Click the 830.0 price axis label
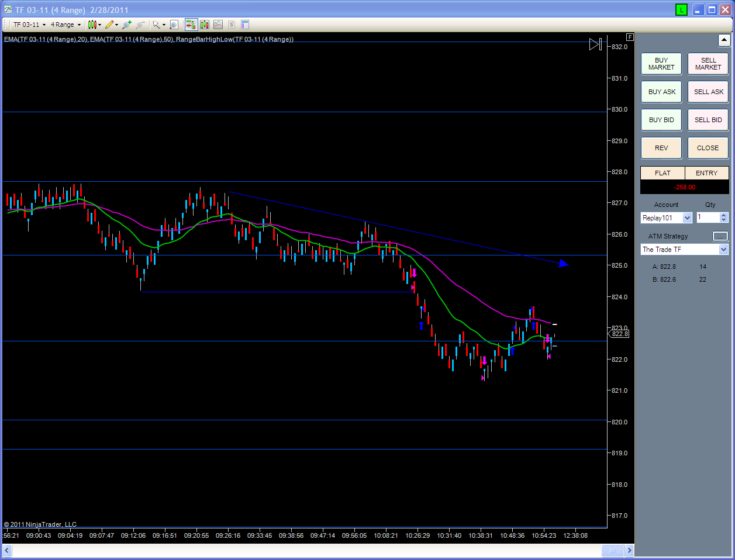 tap(620, 109)
